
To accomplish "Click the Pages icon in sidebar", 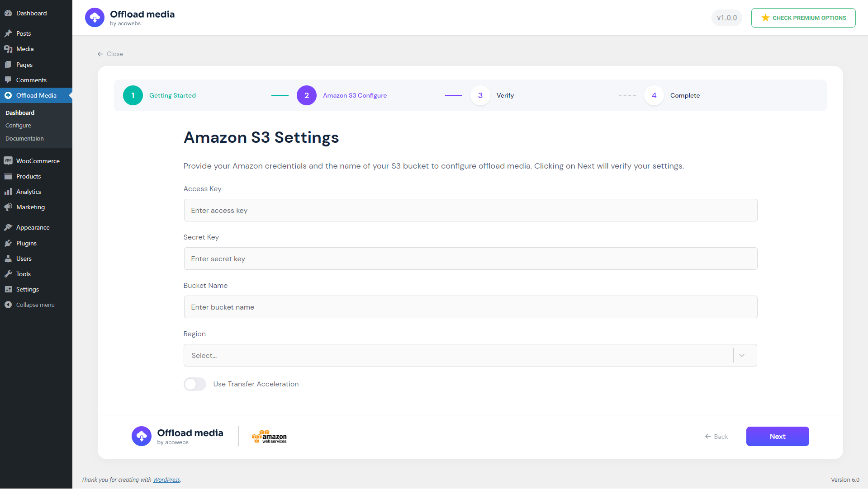I will (x=8, y=65).
